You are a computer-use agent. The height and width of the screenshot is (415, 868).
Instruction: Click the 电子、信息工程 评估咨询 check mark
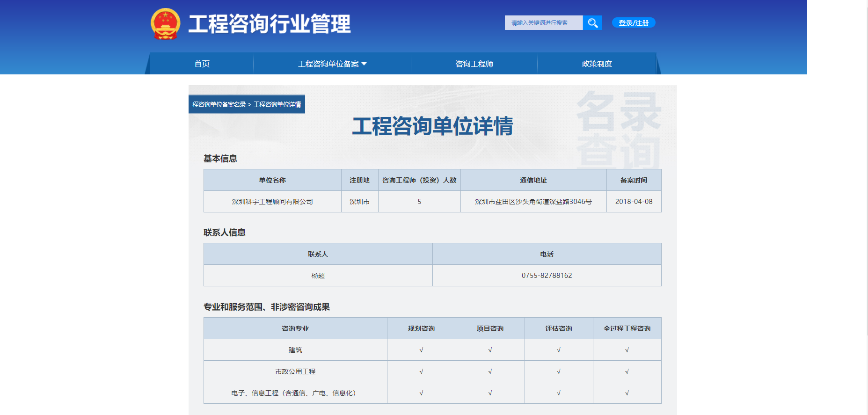559,393
